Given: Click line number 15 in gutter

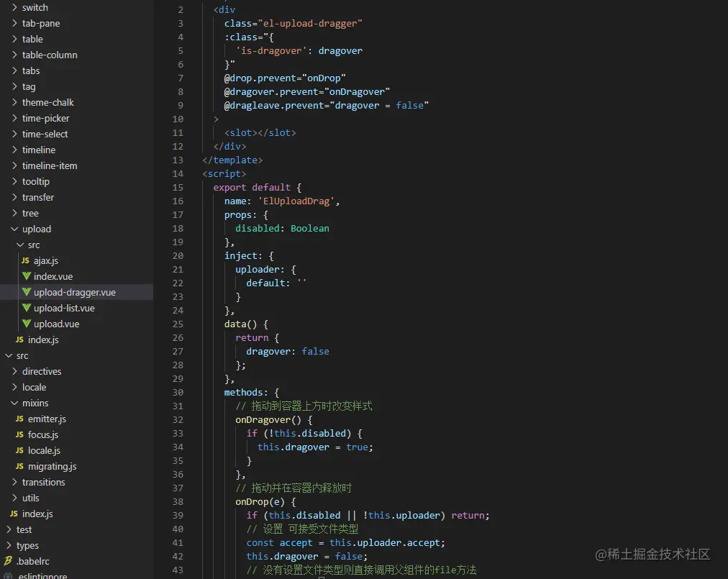Looking at the screenshot, I should (178, 187).
